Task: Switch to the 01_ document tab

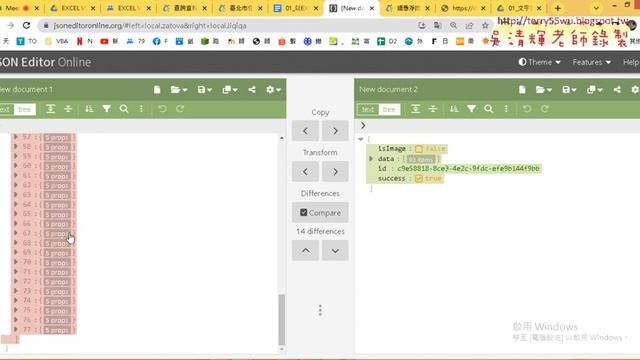Action: click(296, 8)
